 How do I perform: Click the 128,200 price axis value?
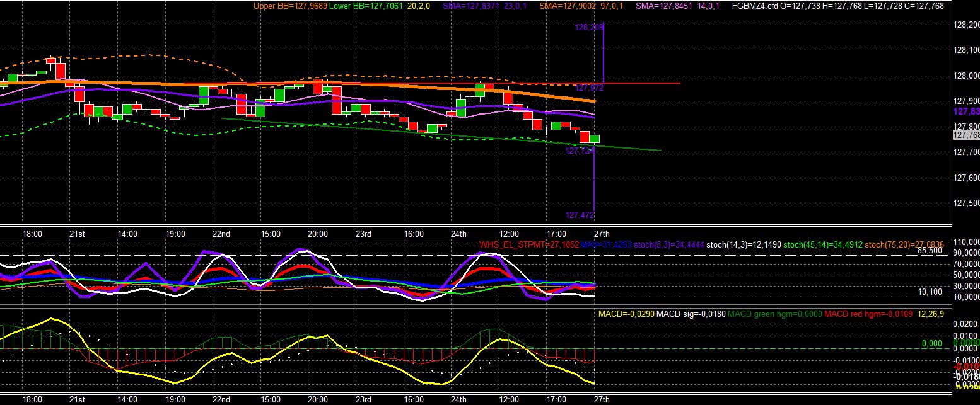(967, 25)
